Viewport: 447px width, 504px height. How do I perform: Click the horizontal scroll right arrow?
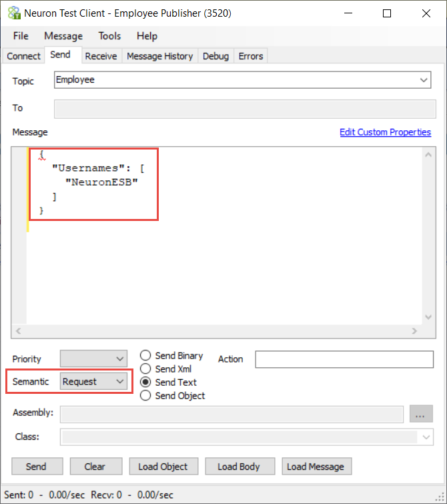coord(414,331)
